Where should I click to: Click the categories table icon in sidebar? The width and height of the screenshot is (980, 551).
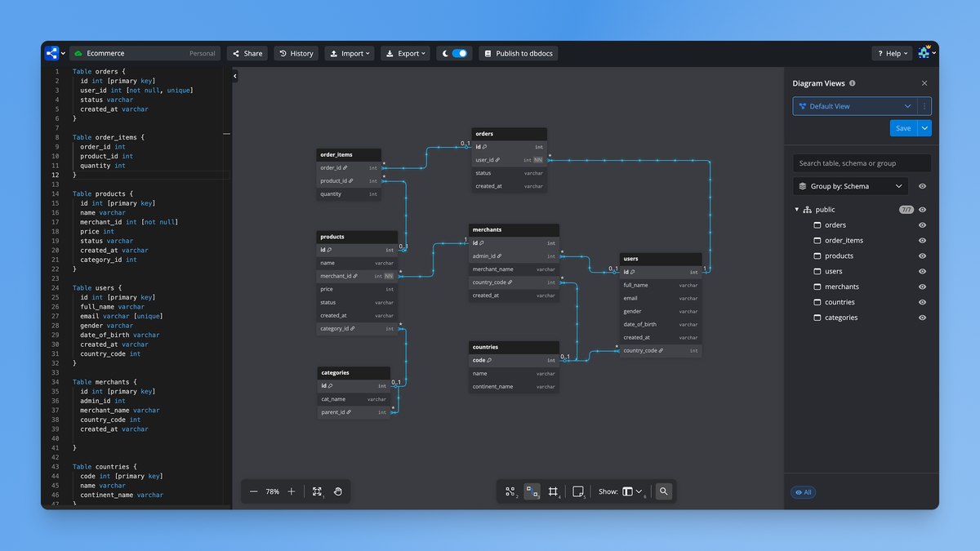817,318
